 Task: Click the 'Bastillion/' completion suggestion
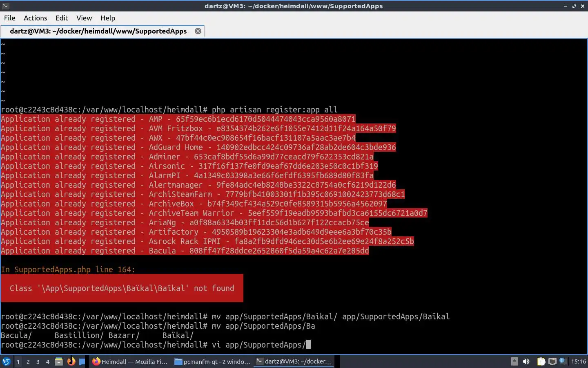79,335
